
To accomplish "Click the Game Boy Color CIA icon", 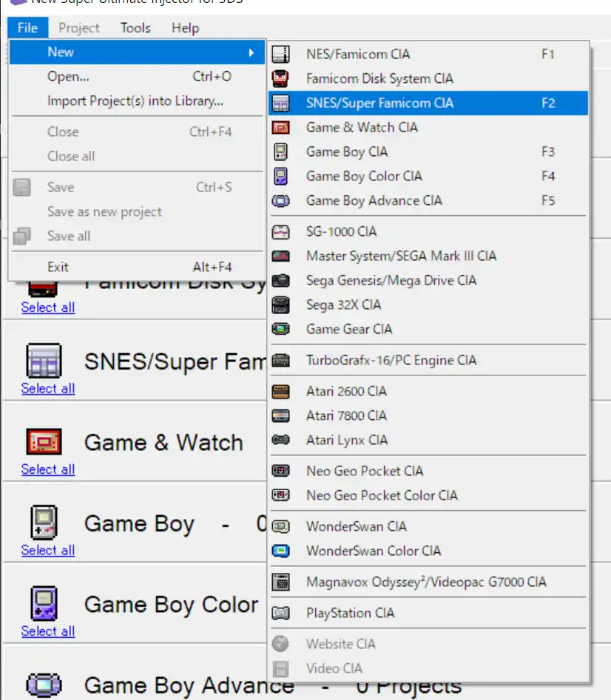I will coord(280,176).
